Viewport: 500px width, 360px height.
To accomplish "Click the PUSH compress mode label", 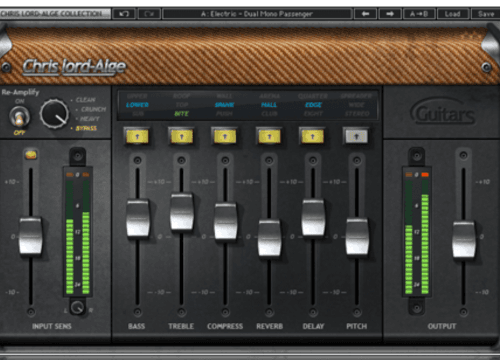I will 224,114.
